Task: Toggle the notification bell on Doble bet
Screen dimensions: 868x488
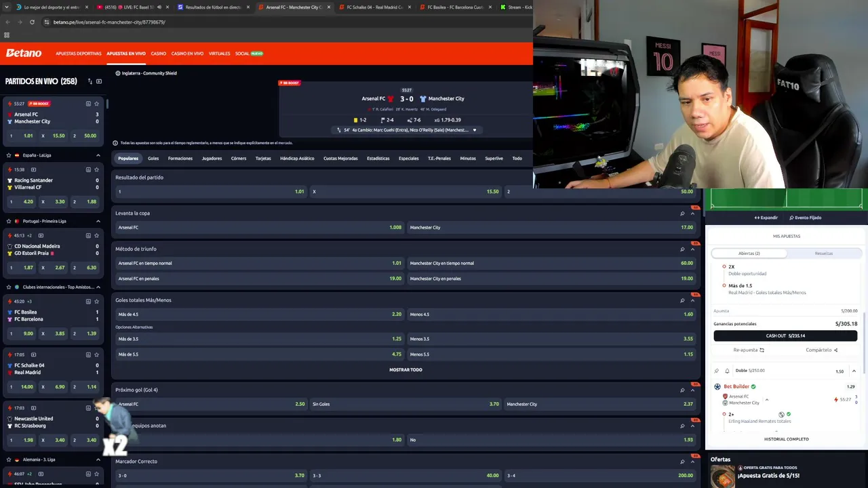Action: coord(727,371)
